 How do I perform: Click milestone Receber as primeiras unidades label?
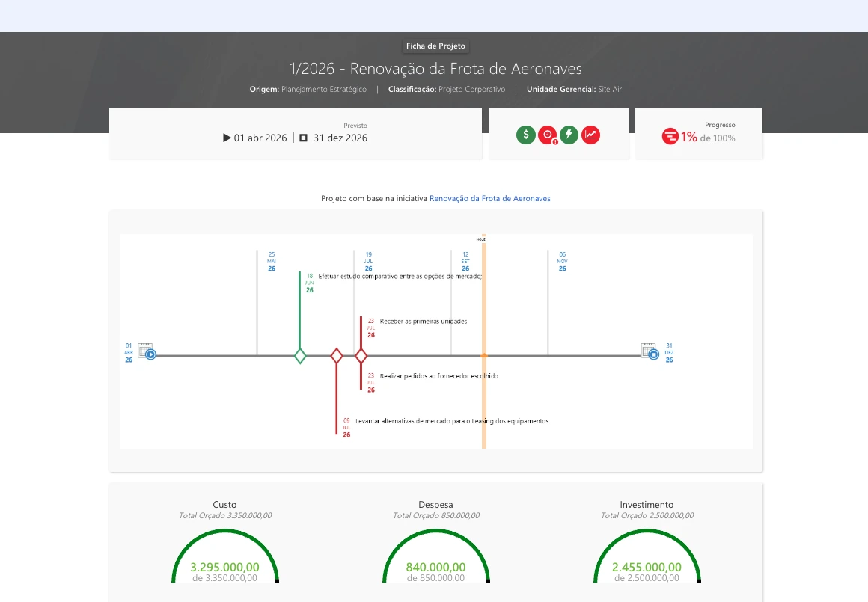pyautogui.click(x=424, y=322)
